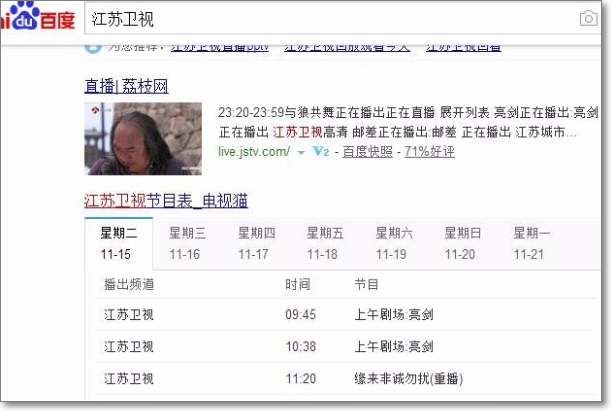This screenshot has width=611, height=411.
Task: Click the 播出频道 column header
Action: (129, 284)
